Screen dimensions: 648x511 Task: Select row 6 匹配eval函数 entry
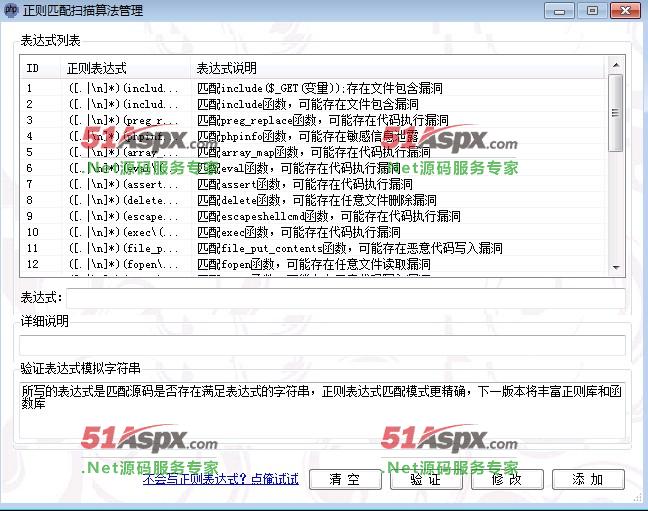pos(313,168)
